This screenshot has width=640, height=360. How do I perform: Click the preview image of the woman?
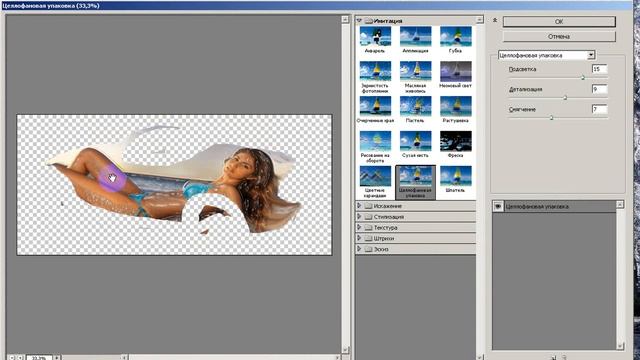(x=174, y=185)
